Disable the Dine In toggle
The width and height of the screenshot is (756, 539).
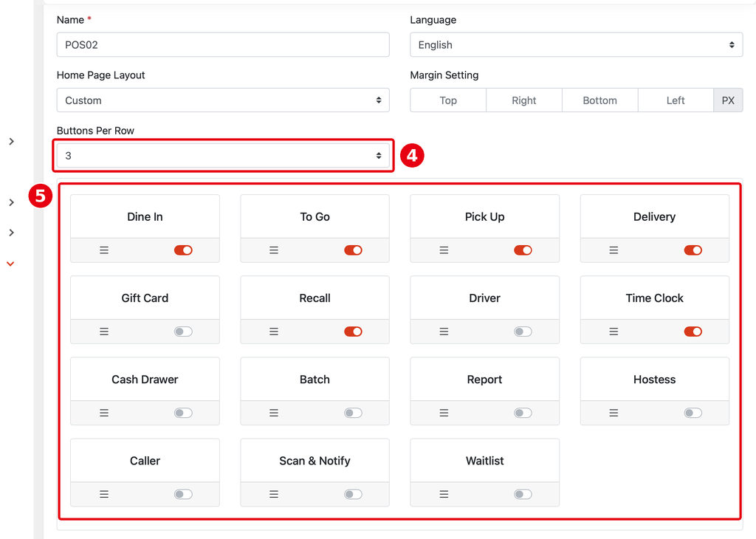[x=183, y=250]
